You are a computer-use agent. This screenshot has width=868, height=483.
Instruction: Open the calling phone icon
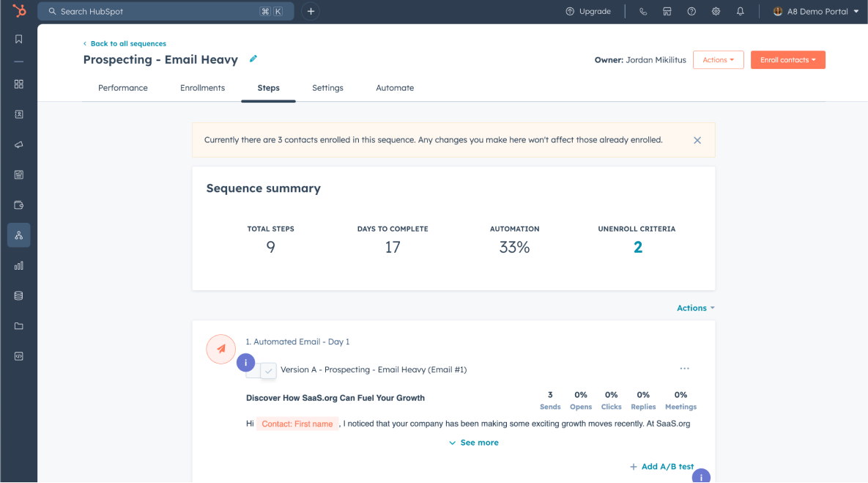point(642,11)
